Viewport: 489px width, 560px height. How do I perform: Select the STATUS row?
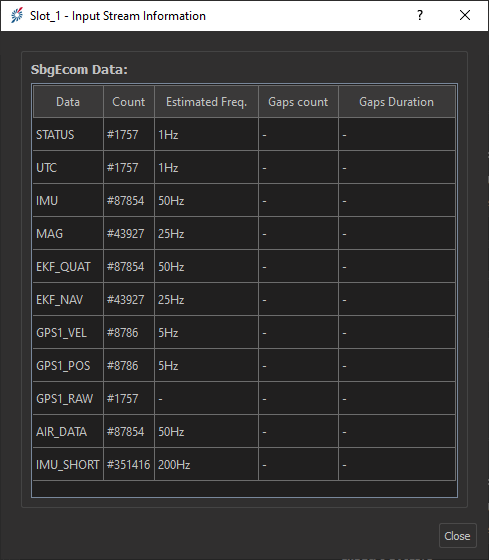[244, 135]
